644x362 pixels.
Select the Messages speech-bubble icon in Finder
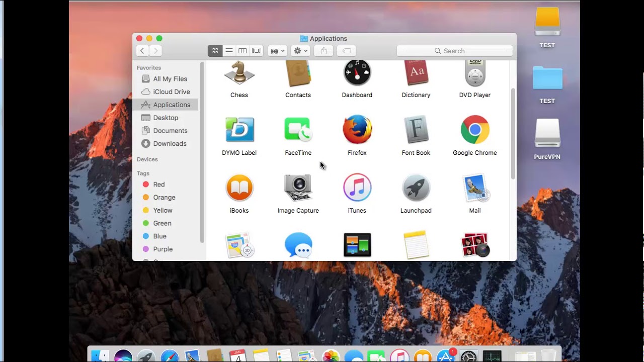(x=298, y=245)
